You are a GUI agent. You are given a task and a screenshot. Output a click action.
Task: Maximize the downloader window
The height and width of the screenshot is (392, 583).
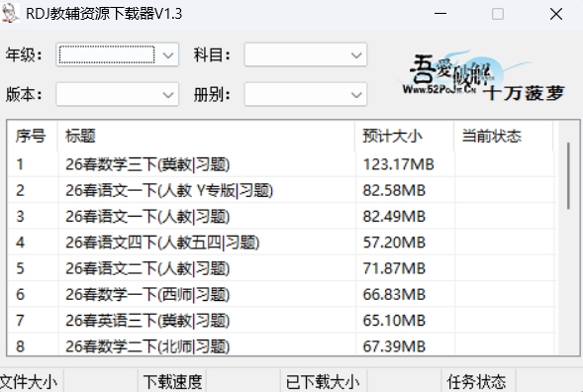point(498,14)
